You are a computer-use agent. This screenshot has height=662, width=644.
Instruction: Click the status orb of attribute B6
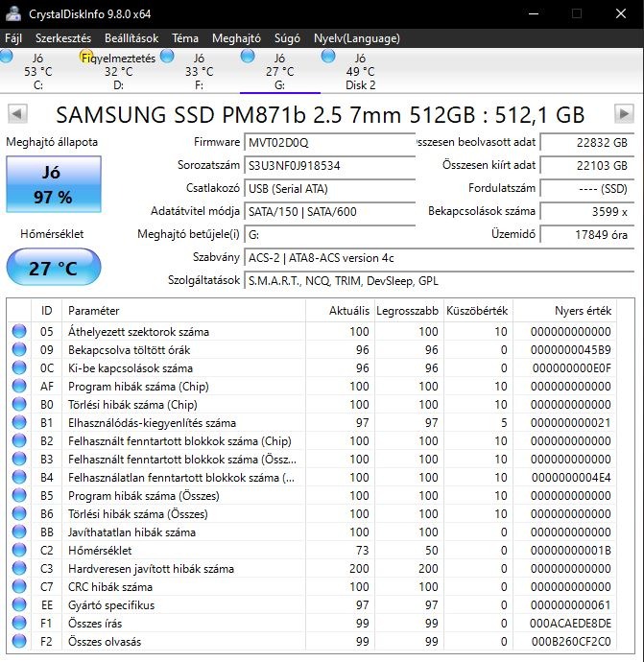pos(19,513)
